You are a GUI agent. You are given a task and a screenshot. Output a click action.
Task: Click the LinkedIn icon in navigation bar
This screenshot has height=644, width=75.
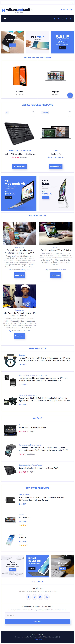[x=67, y=18]
